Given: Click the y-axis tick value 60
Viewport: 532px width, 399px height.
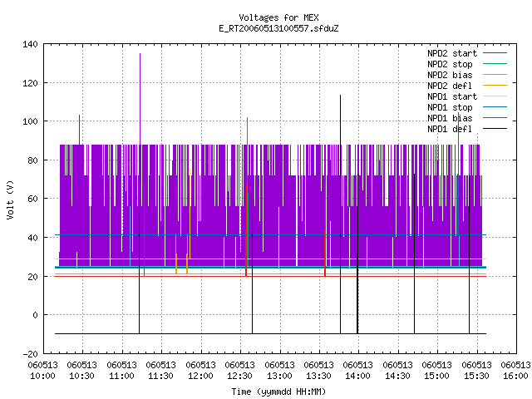Looking at the screenshot, I should click(32, 199).
